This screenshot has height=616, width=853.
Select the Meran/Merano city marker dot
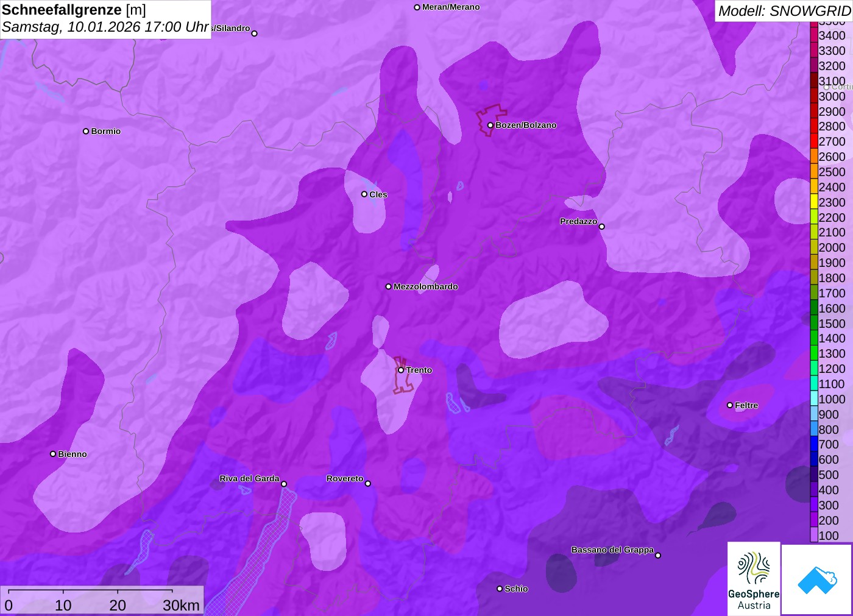coord(417,7)
